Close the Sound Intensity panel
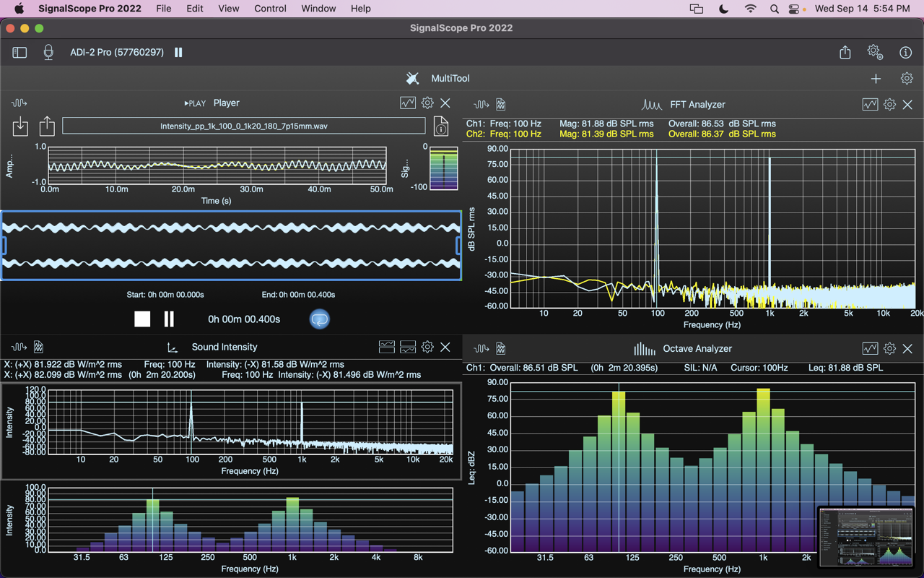Screen dimensions: 924x578 pos(445,348)
